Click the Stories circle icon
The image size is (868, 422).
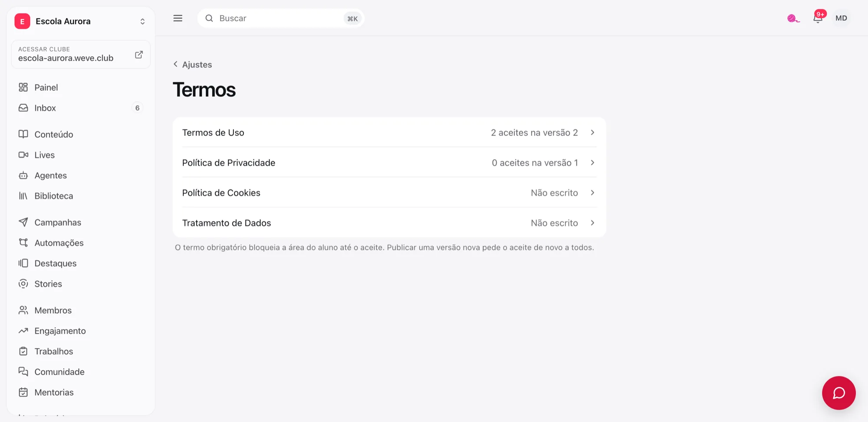pos(23,284)
